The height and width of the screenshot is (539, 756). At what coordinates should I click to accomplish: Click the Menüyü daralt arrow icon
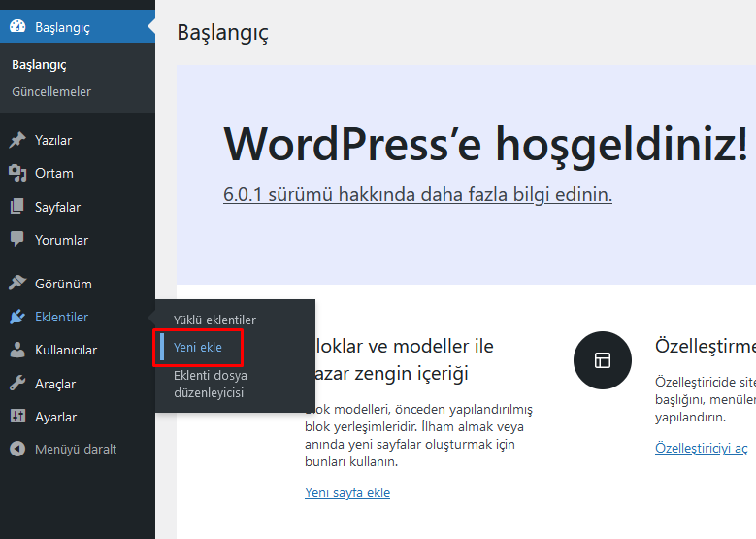point(17,449)
